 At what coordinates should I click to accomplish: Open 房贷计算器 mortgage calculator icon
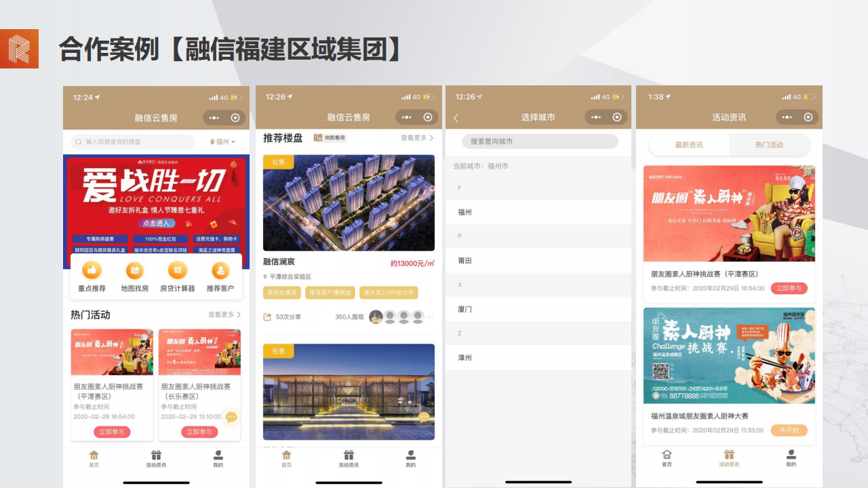178,270
